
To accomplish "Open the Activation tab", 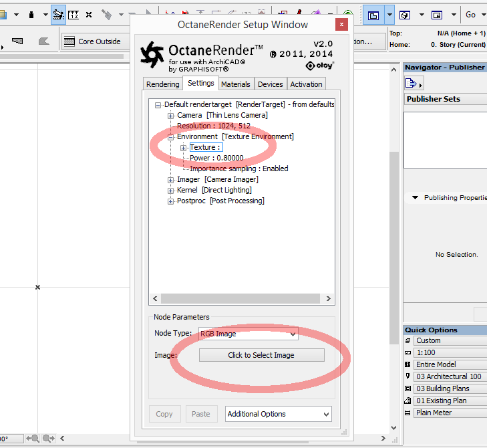I will point(306,84).
